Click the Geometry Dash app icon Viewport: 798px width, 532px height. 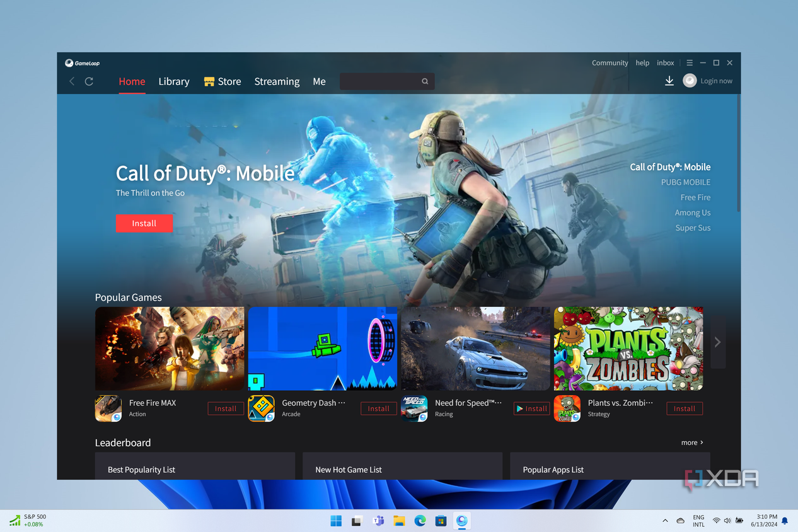(x=261, y=408)
